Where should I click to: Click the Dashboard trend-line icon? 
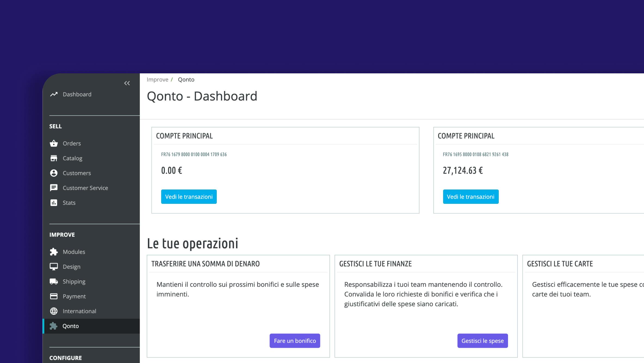54,94
